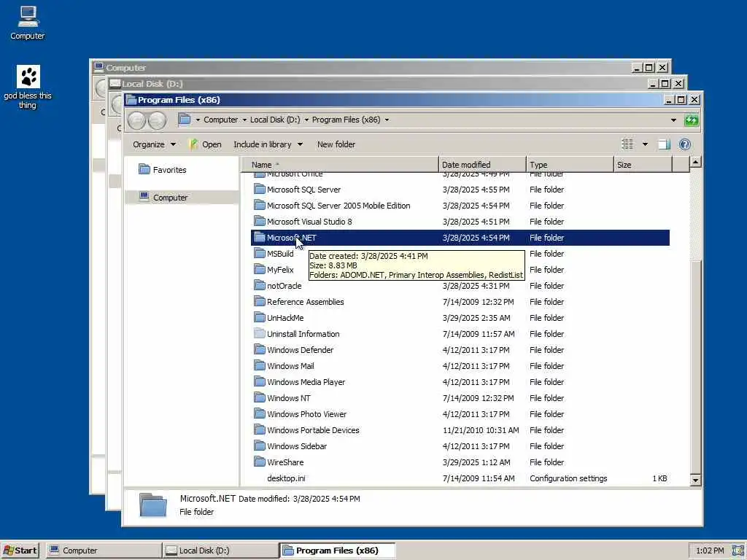The width and height of the screenshot is (747, 560).
Task: Select the Reference Assemblies folder name
Action: [x=306, y=301]
